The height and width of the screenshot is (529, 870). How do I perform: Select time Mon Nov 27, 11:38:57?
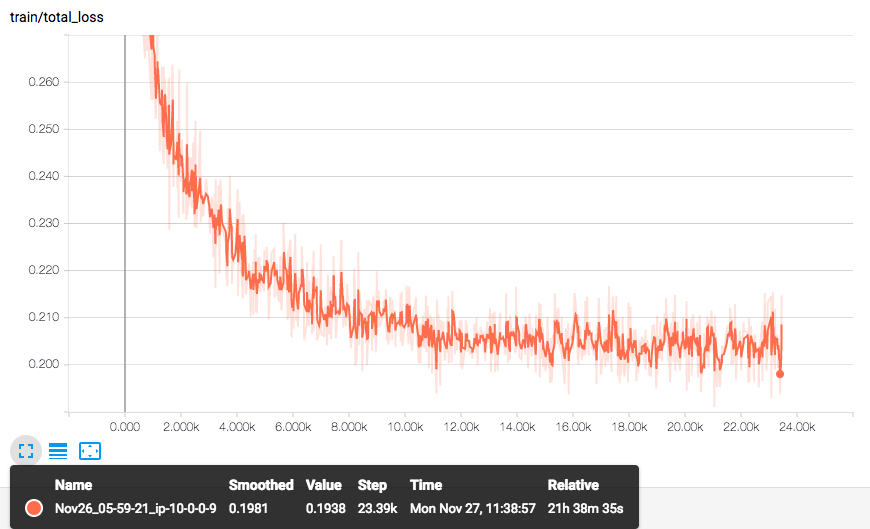[473, 508]
